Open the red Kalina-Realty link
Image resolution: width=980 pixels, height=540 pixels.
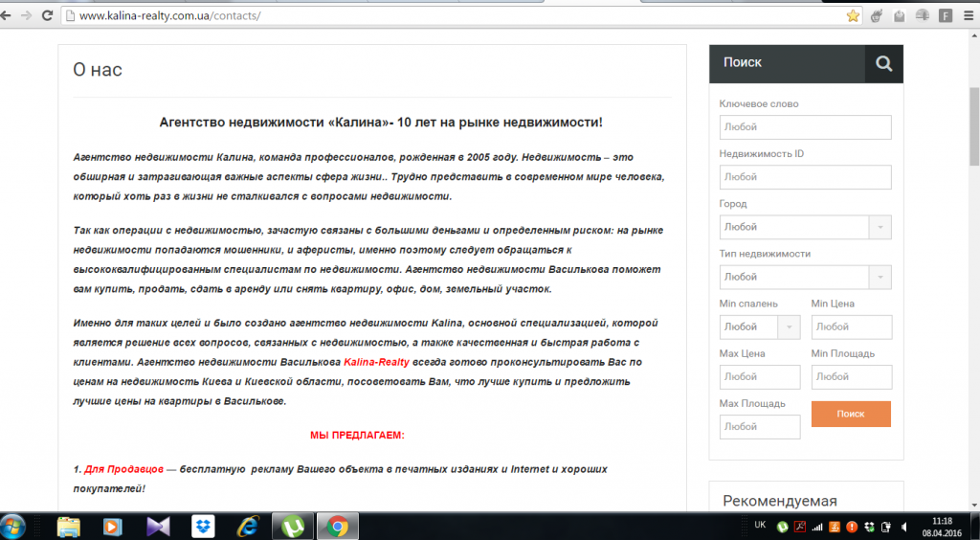click(x=376, y=362)
